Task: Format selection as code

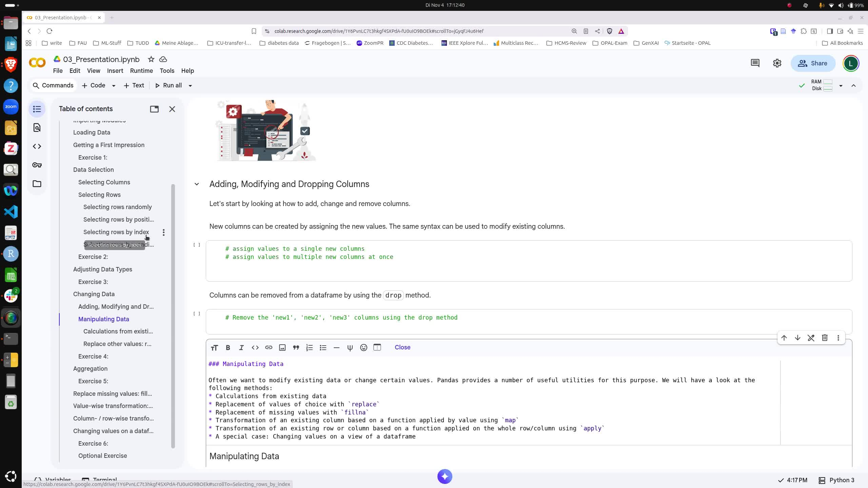Action: pyautogui.click(x=255, y=347)
